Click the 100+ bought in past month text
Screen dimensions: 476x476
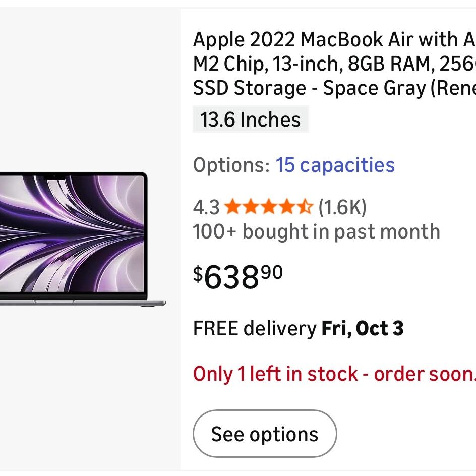click(x=316, y=232)
